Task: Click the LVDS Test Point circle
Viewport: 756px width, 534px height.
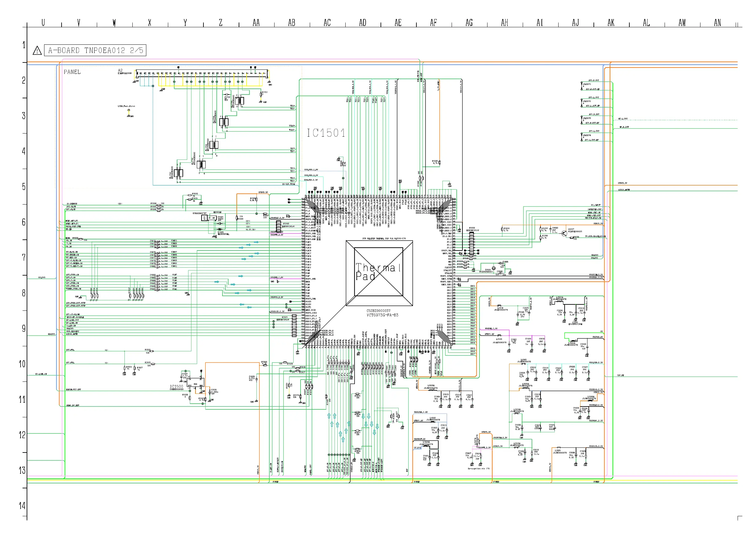Action: tap(129, 111)
